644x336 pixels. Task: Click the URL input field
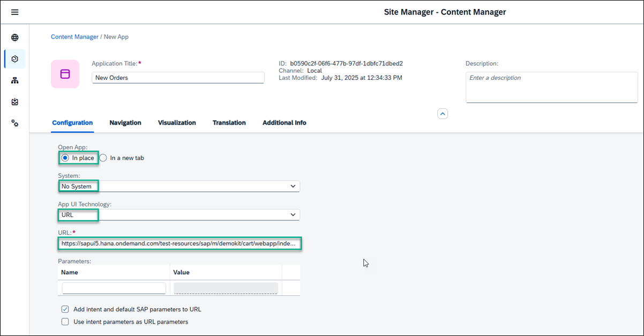179,243
